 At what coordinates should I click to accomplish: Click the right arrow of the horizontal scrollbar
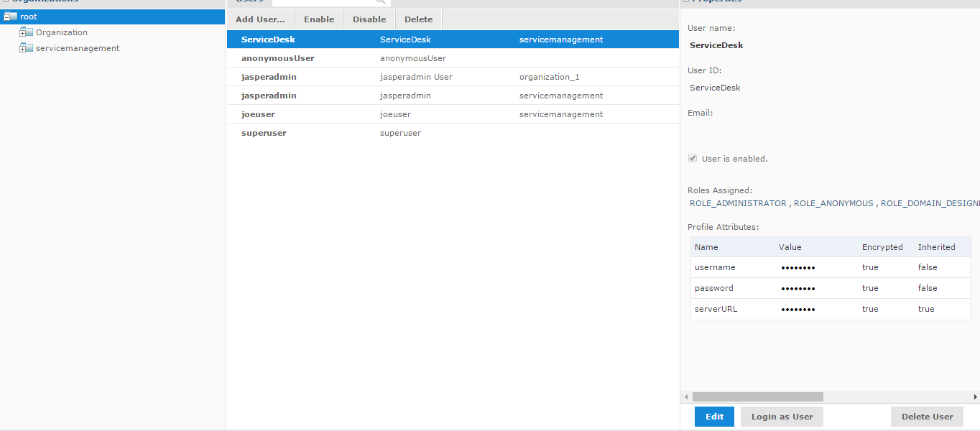[x=975, y=397]
